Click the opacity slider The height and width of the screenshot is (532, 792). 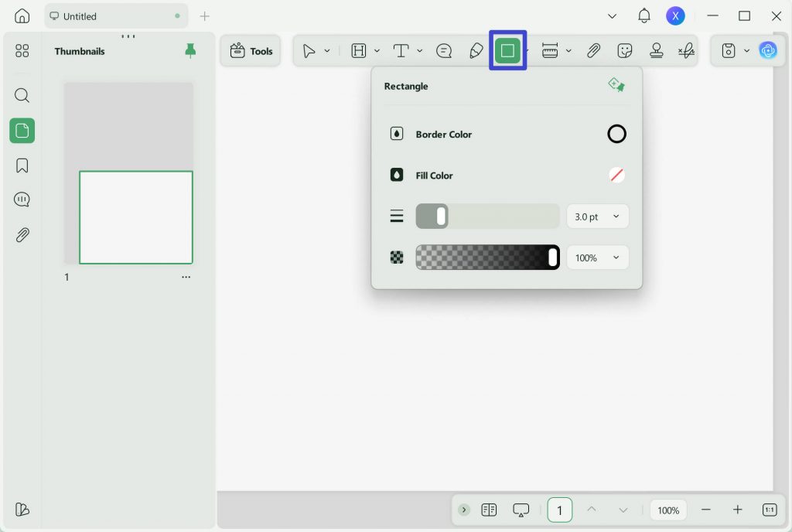pos(487,257)
